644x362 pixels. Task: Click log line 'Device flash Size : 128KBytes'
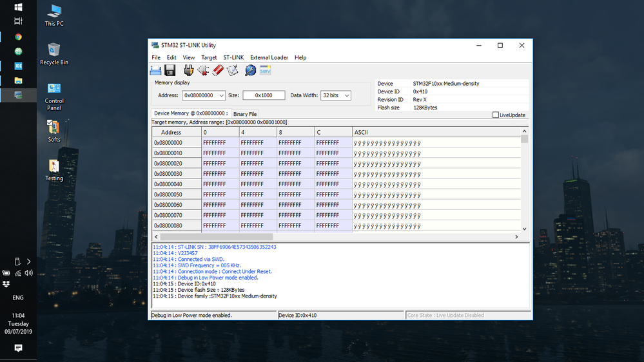(199, 290)
